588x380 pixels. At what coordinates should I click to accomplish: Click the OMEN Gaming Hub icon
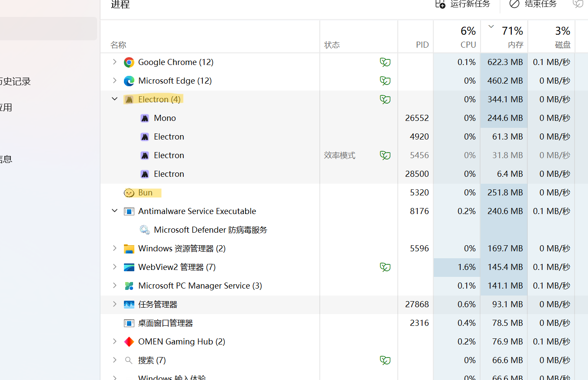coord(129,342)
